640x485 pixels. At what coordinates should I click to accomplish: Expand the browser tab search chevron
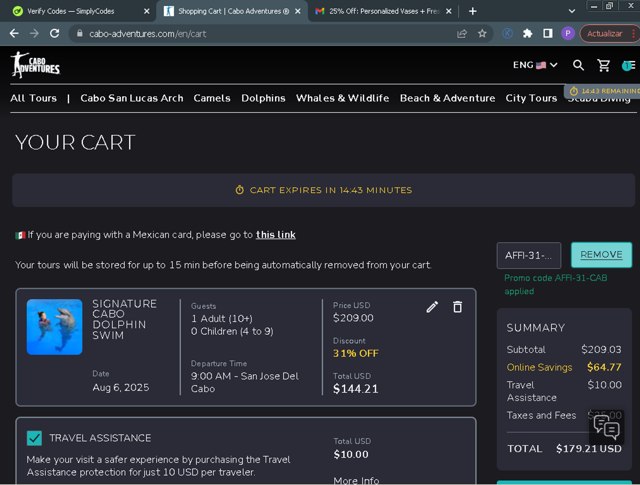tap(572, 11)
